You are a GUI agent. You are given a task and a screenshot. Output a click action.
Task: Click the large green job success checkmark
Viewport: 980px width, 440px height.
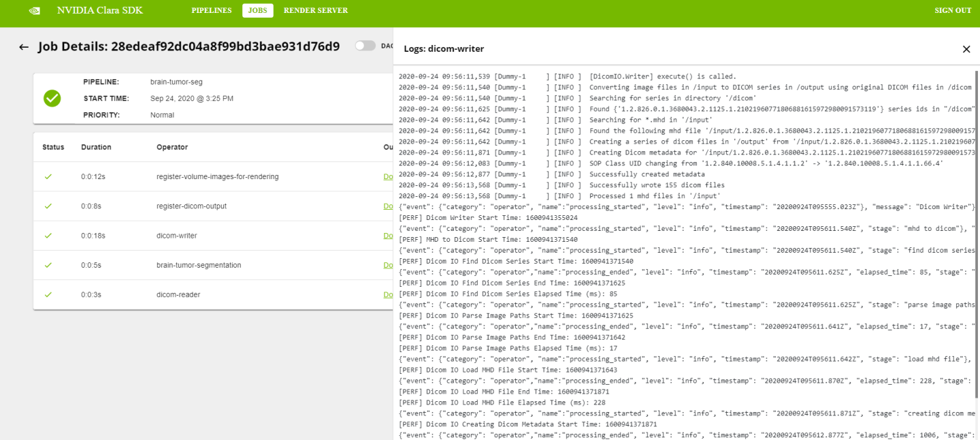52,98
